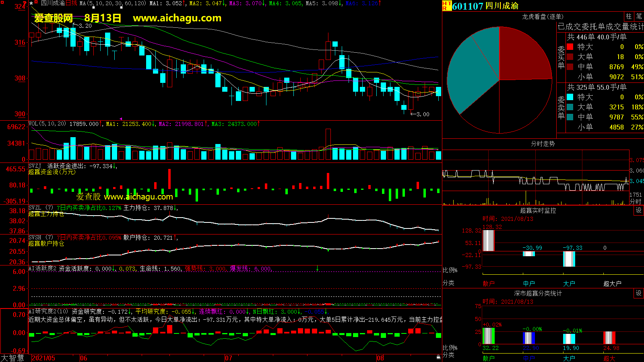
Task: Click the 龙虎看盘(逐单) panel title
Action: point(543,16)
